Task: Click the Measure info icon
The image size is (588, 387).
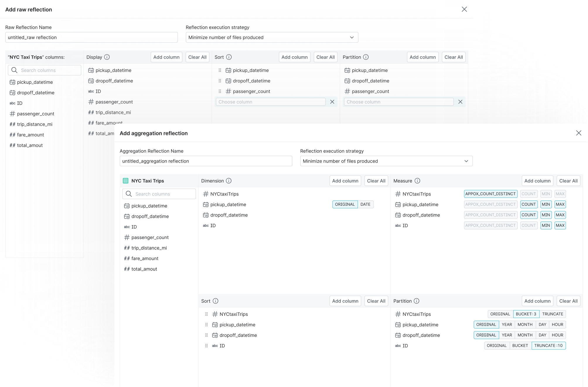Action: pos(417,181)
